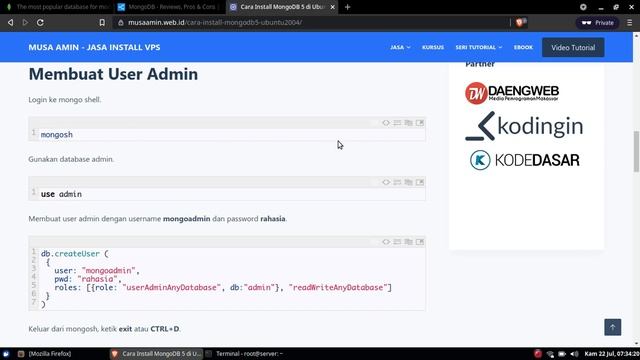Viewport: 640px width, 360px height.
Task: Click the 'use admin' code line
Action: point(61,194)
